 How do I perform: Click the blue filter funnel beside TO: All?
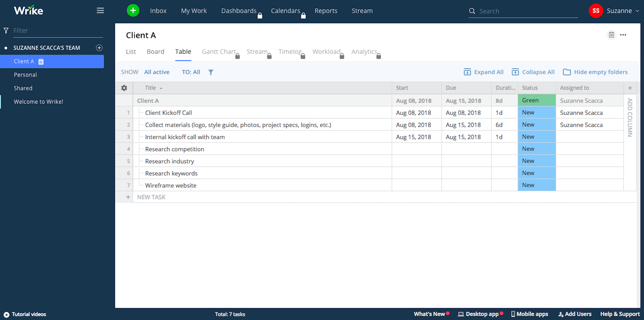pos(211,72)
